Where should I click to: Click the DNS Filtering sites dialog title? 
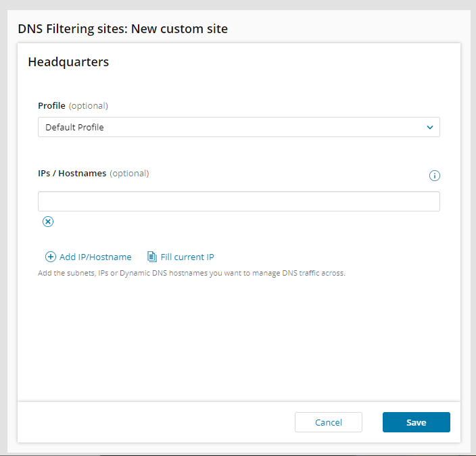(122, 29)
